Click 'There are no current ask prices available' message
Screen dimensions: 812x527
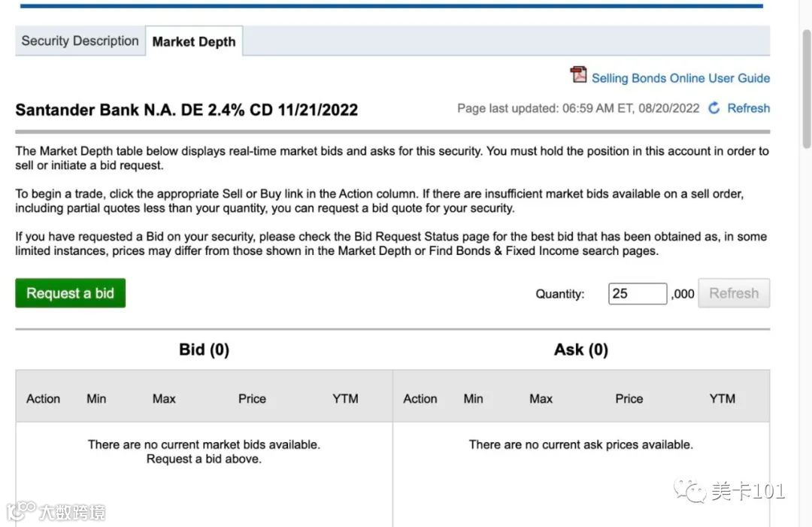581,445
